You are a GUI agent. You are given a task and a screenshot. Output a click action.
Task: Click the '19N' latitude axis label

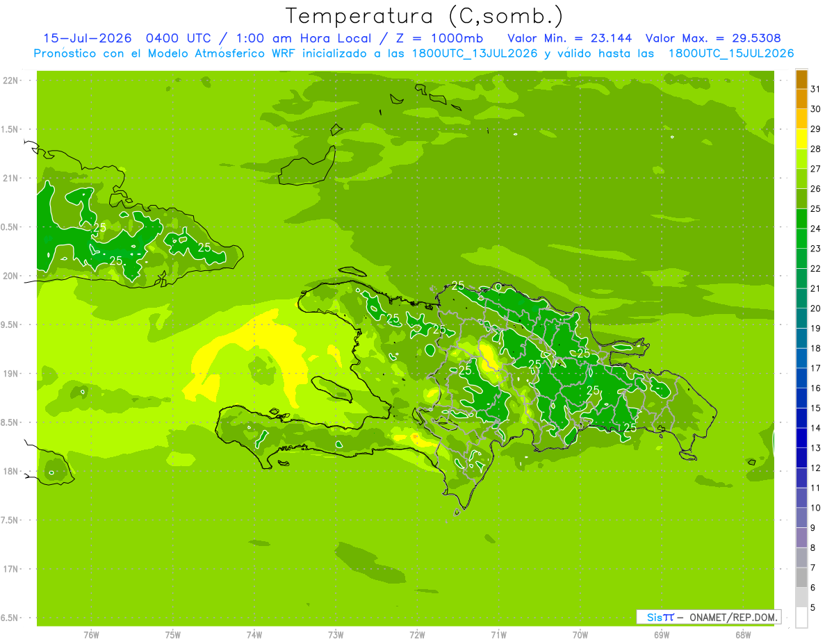click(x=10, y=374)
